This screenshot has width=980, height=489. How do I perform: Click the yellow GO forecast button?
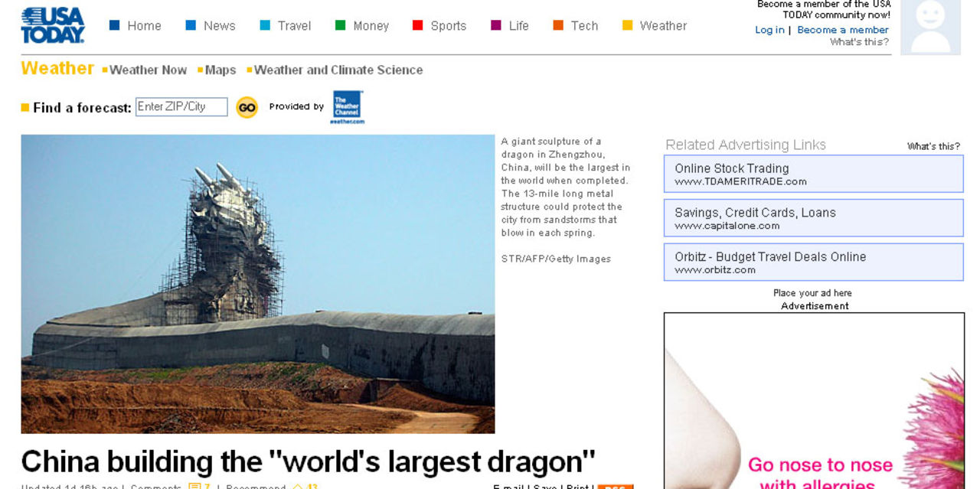pyautogui.click(x=247, y=107)
